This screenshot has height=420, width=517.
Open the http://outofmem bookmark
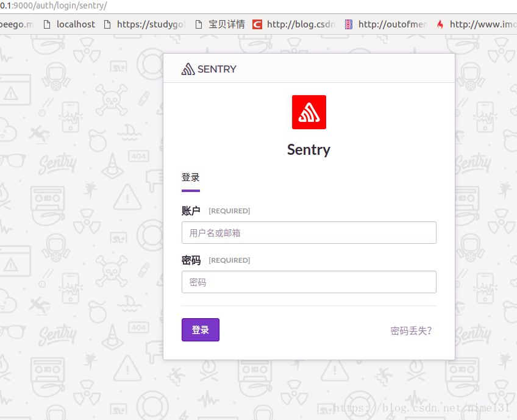pos(386,24)
